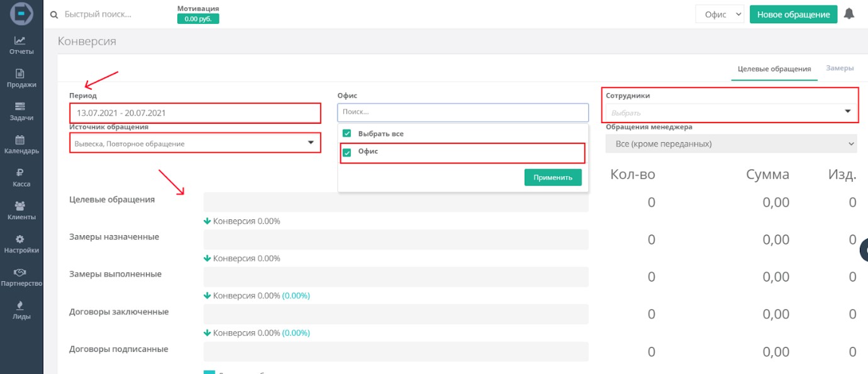The width and height of the screenshot is (868, 374).
Task: Click the Мотивация 0.00 руб. badge
Action: click(x=198, y=19)
